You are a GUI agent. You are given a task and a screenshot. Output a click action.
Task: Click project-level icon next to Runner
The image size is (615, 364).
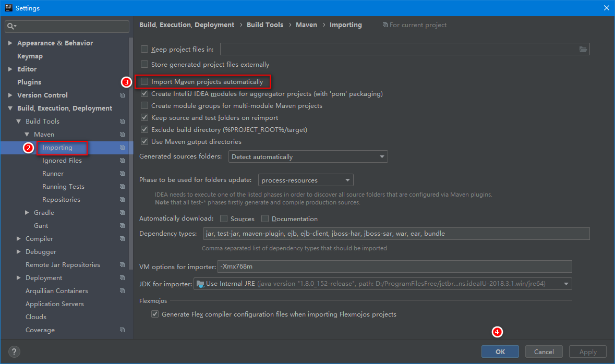[123, 173]
